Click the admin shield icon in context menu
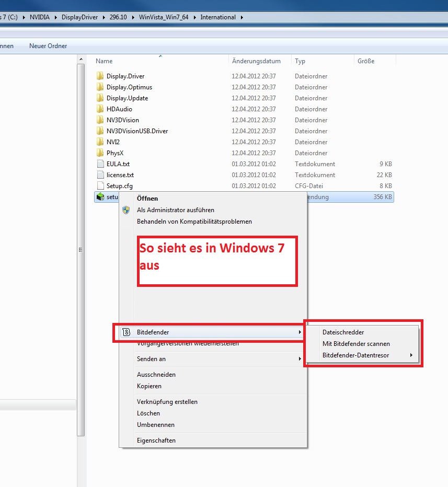This screenshot has height=487, width=448. tap(126, 210)
